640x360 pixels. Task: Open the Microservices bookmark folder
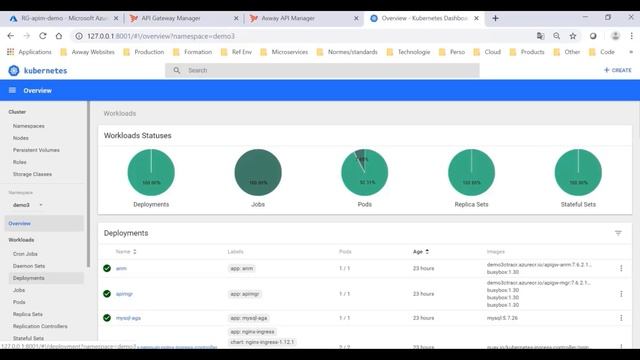(x=284, y=52)
